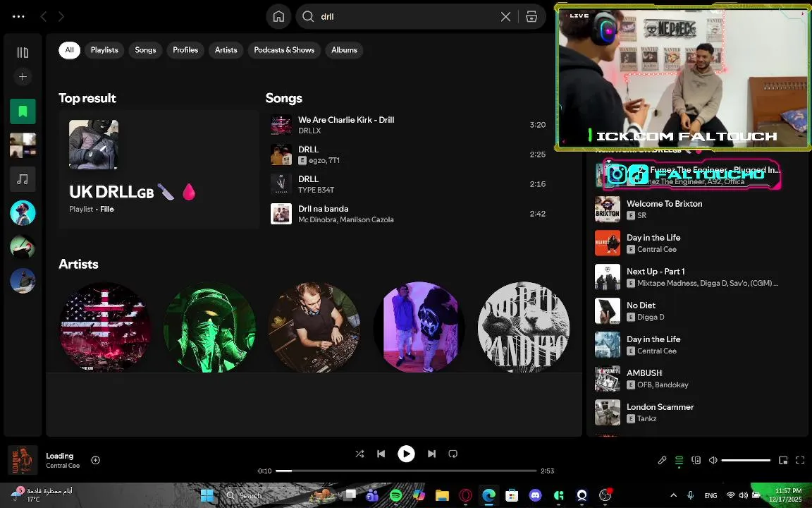Viewport: 812px width, 508px height.
Task: Open Connect to a device icon
Action: click(x=696, y=460)
